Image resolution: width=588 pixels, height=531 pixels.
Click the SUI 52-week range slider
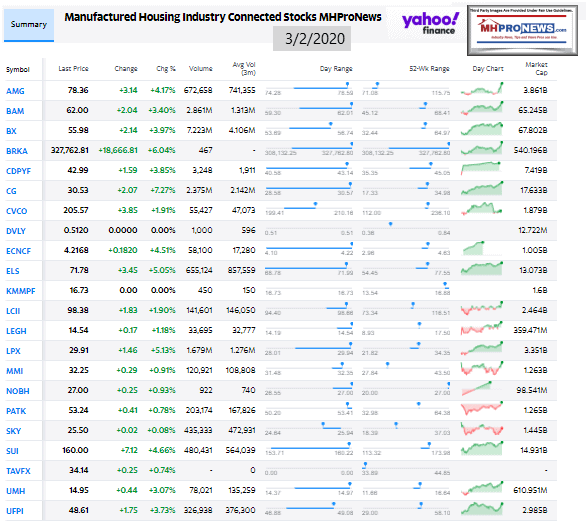pyautogui.click(x=406, y=448)
